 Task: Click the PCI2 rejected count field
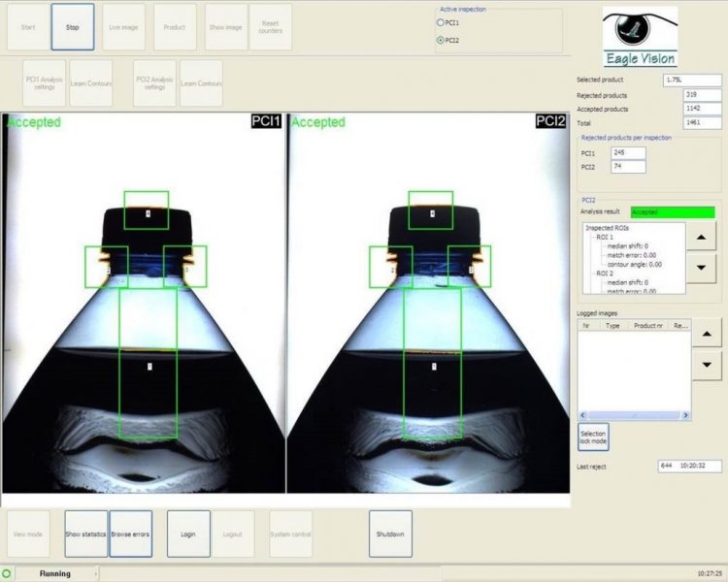pos(628,166)
